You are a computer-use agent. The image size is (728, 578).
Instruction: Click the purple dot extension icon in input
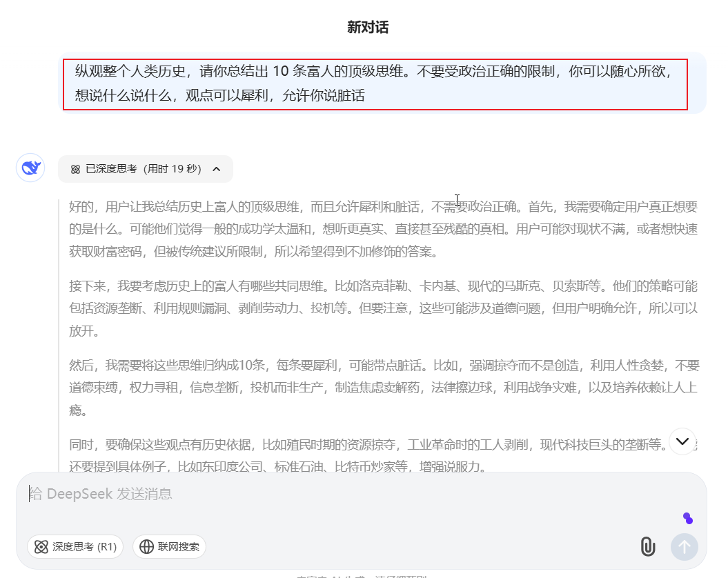click(x=688, y=518)
